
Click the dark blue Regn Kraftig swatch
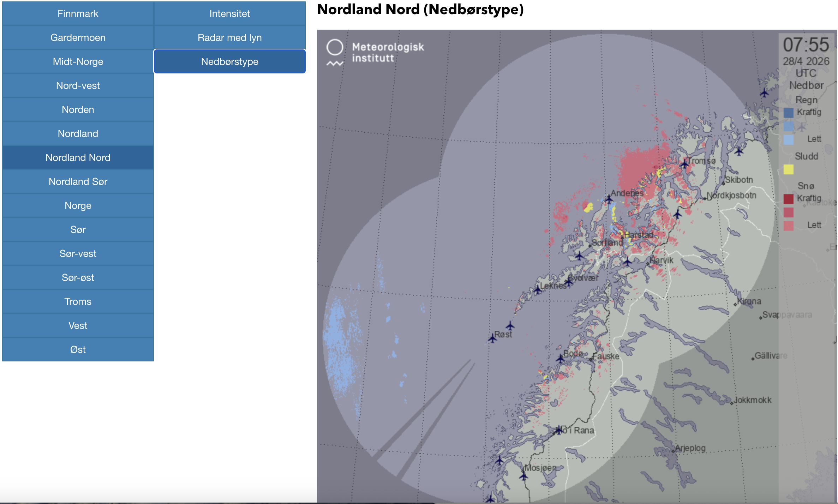[x=789, y=113]
